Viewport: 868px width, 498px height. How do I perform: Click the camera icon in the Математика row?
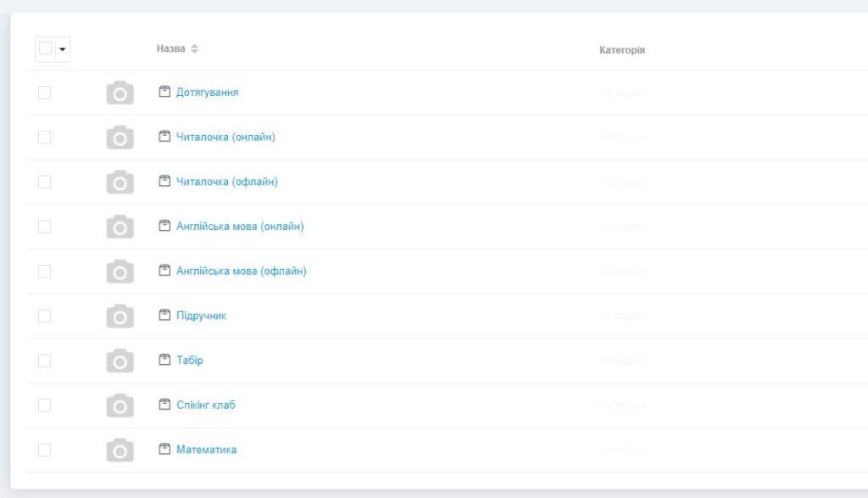(120, 450)
